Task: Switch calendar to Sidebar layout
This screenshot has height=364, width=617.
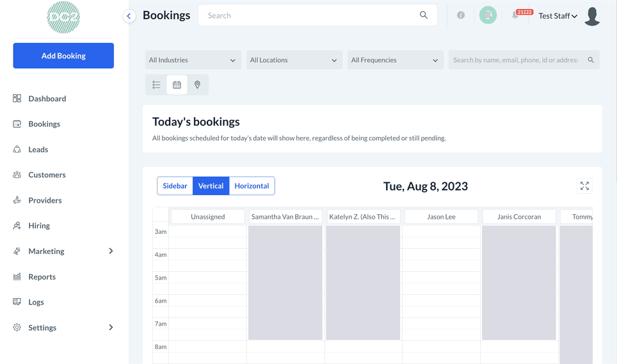Action: point(175,186)
